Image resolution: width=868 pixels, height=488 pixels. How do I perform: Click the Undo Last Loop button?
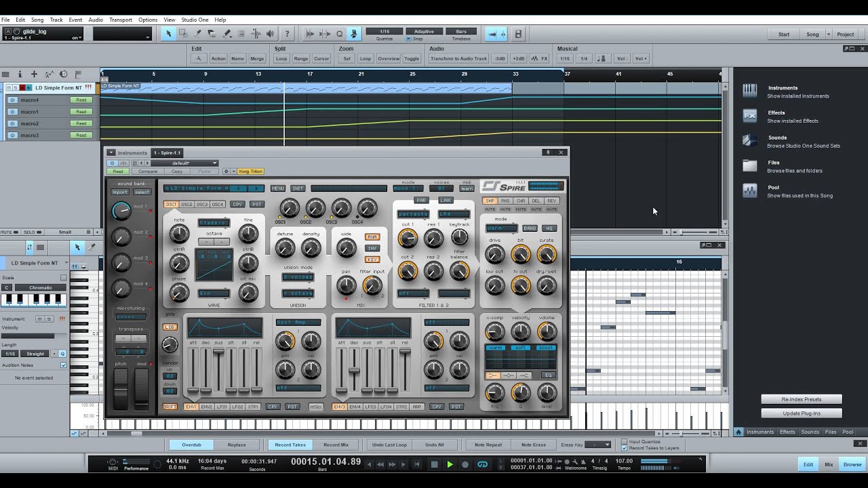pos(390,445)
